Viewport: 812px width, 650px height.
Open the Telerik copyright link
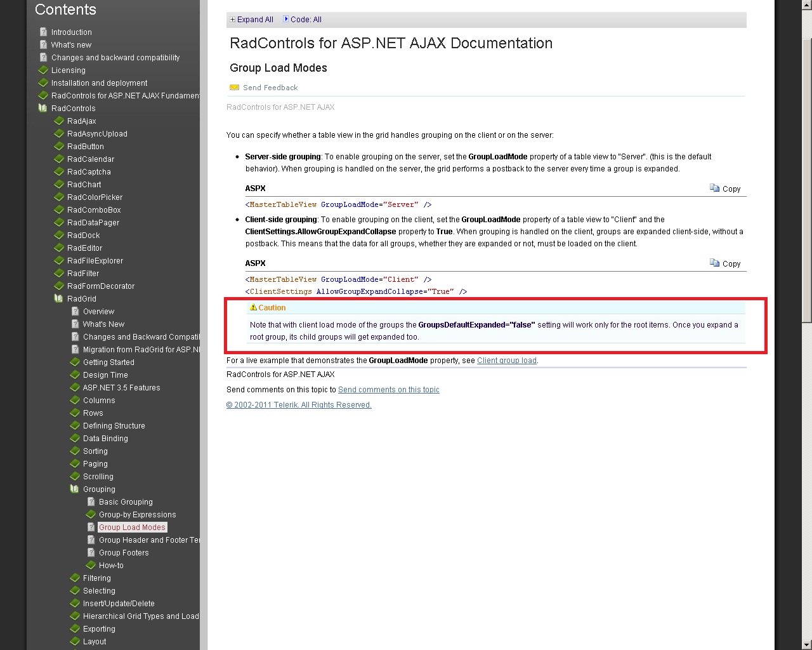coord(299,405)
